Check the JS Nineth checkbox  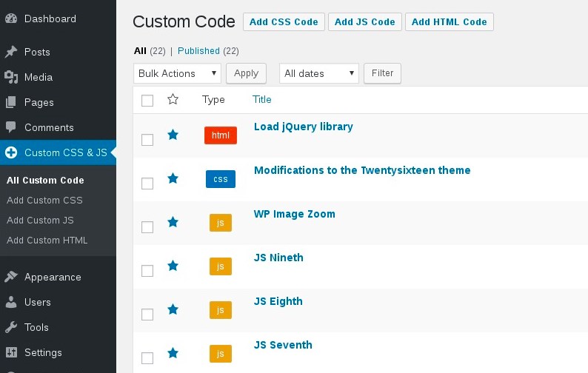click(x=147, y=271)
